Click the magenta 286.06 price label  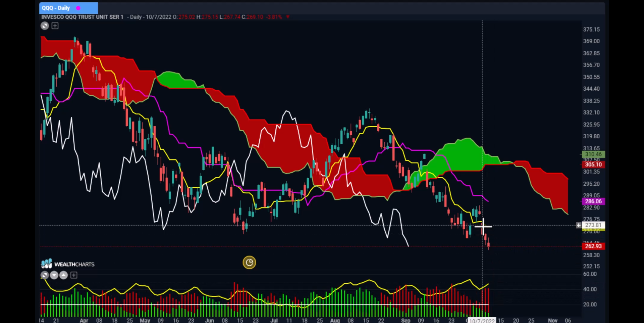click(593, 201)
